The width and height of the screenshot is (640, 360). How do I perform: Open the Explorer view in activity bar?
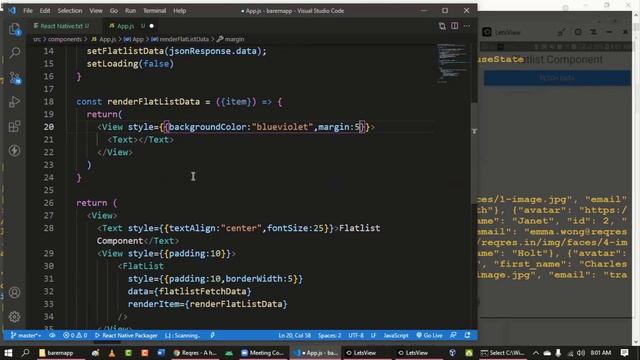[x=15, y=29]
